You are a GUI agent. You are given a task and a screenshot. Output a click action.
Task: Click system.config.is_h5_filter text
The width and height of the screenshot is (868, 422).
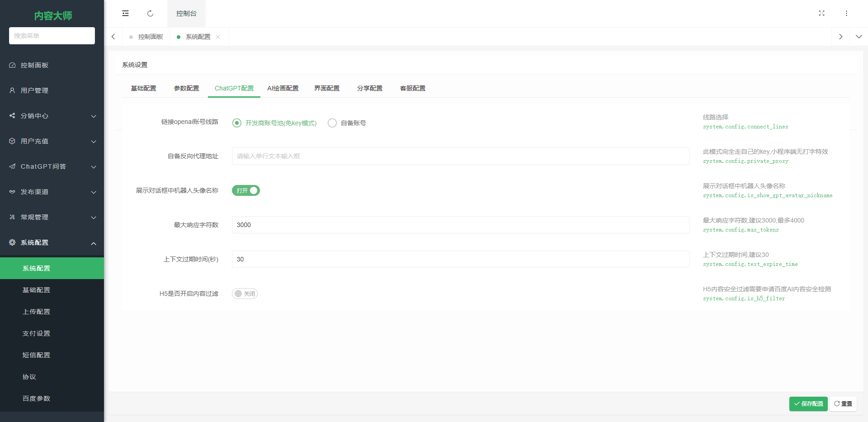click(744, 299)
